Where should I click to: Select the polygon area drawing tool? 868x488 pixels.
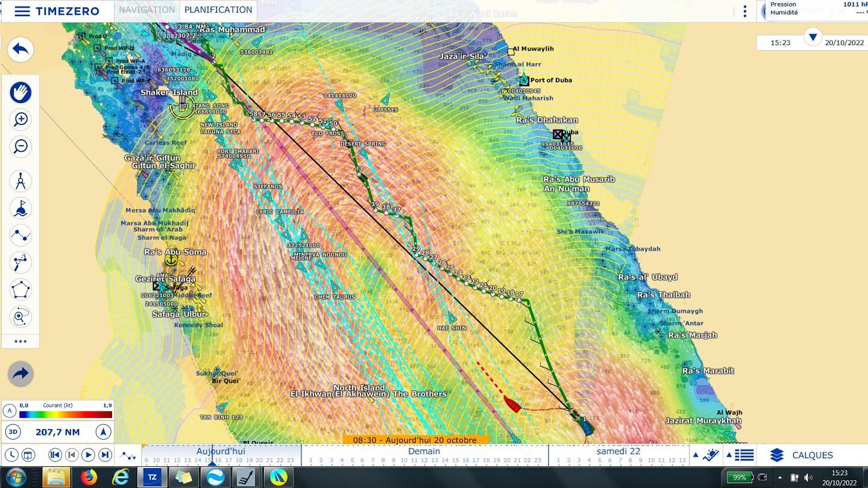coord(20,289)
